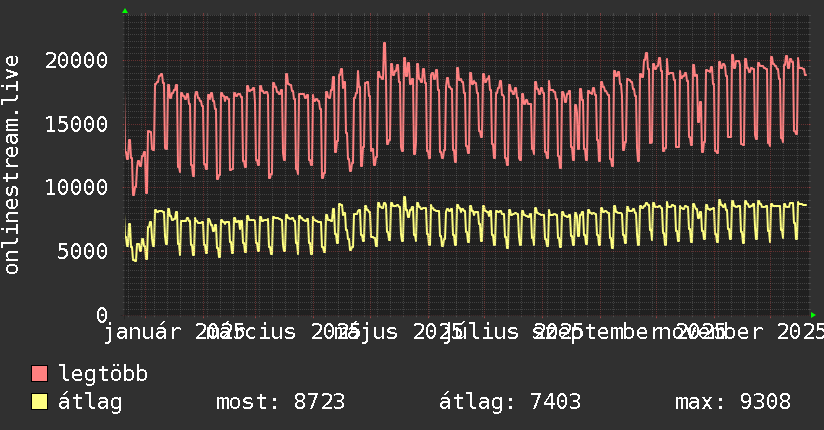Click the 5000 y-axis label

tap(83, 251)
